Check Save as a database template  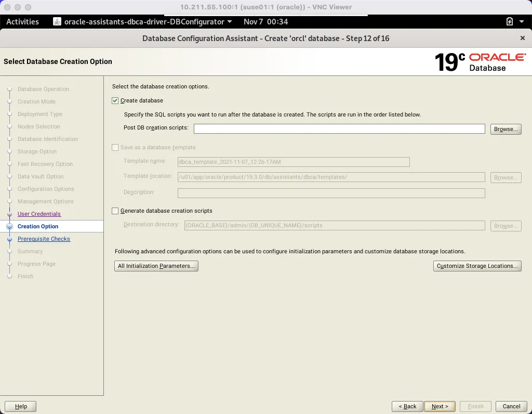(115, 147)
